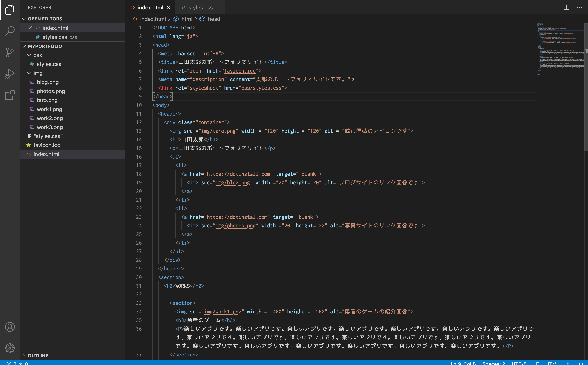Click the Split Editor Right icon
Screen dimensions: 588x365
[566, 8]
